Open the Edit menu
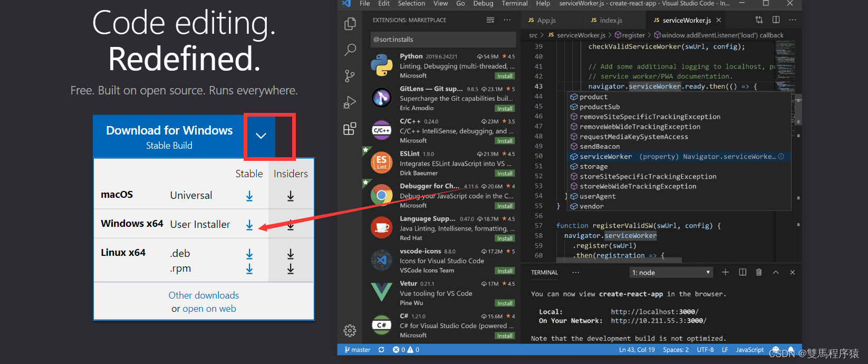The height and width of the screenshot is (364, 868). point(384,3)
